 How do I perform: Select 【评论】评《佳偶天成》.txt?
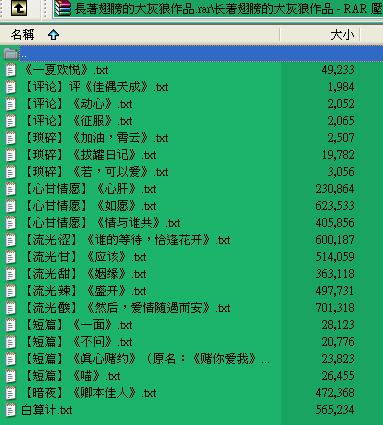(x=96, y=87)
